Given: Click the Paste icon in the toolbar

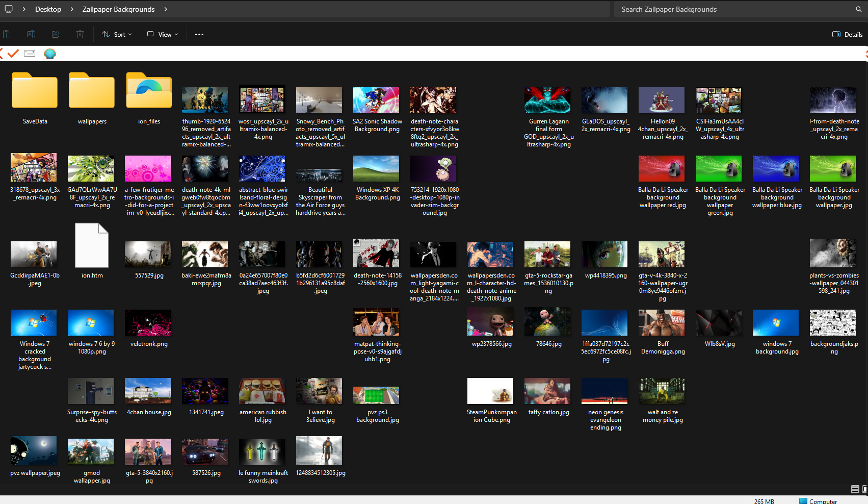Looking at the screenshot, I should click(7, 34).
